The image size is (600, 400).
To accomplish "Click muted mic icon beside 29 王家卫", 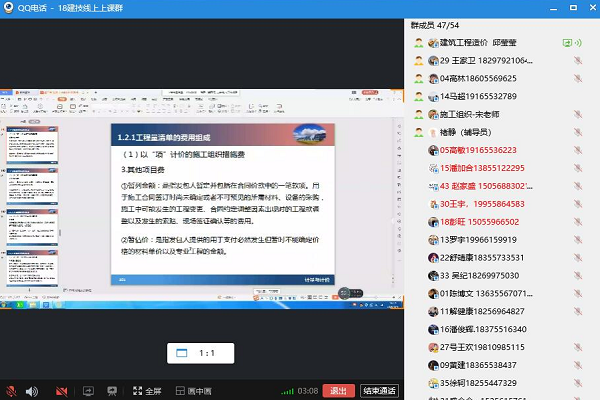I will click(x=578, y=61).
